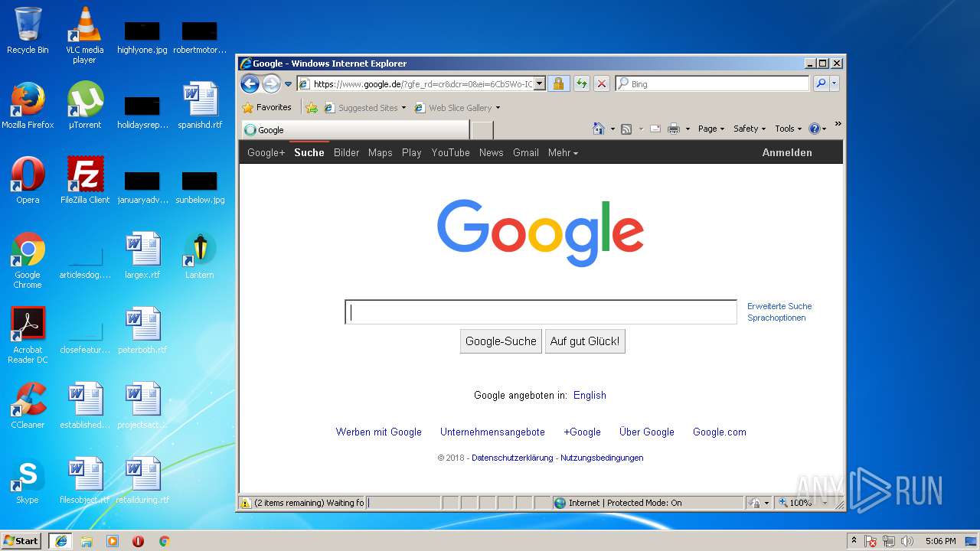Click Windows Explorer taskbar icon
The width and height of the screenshot is (980, 551).
pos(87,541)
